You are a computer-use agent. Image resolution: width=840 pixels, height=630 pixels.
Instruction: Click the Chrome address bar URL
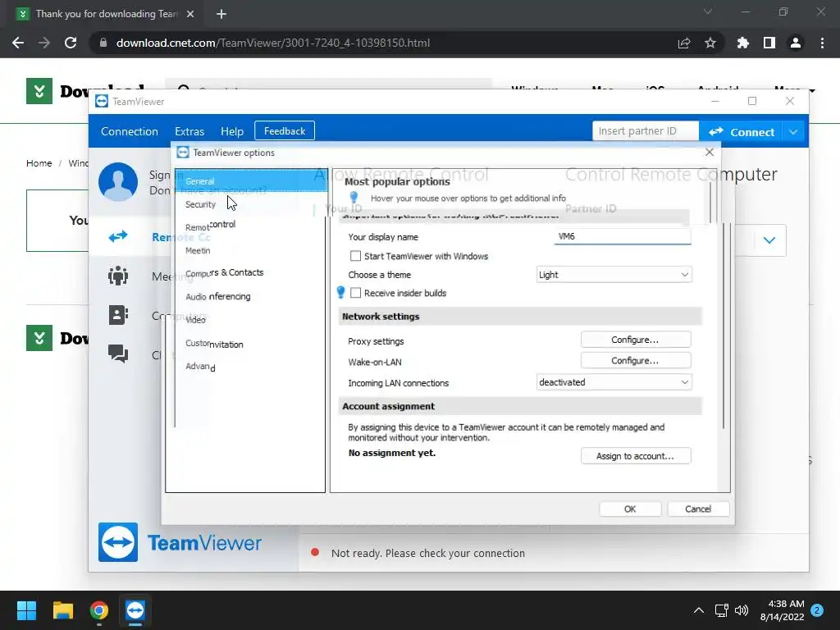pos(272,43)
